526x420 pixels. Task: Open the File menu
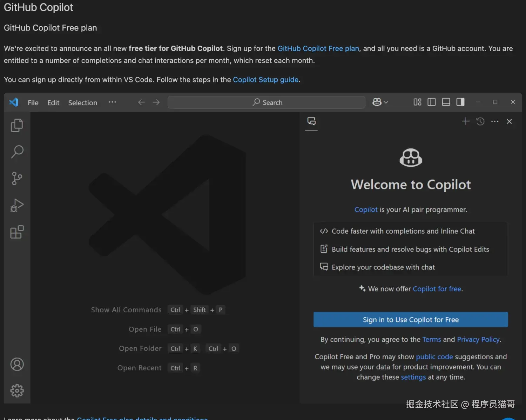click(x=33, y=102)
